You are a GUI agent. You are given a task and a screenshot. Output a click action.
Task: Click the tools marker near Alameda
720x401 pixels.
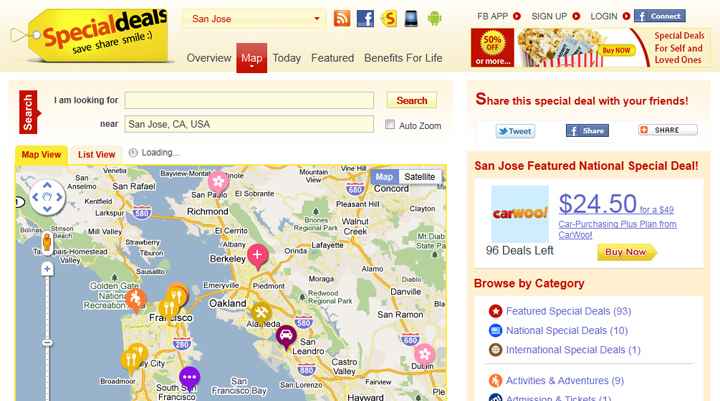261,315
